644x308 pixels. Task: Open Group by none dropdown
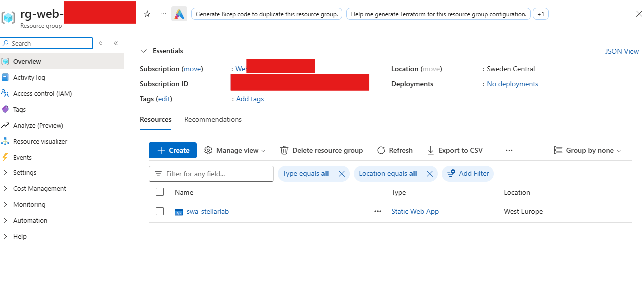[587, 150]
